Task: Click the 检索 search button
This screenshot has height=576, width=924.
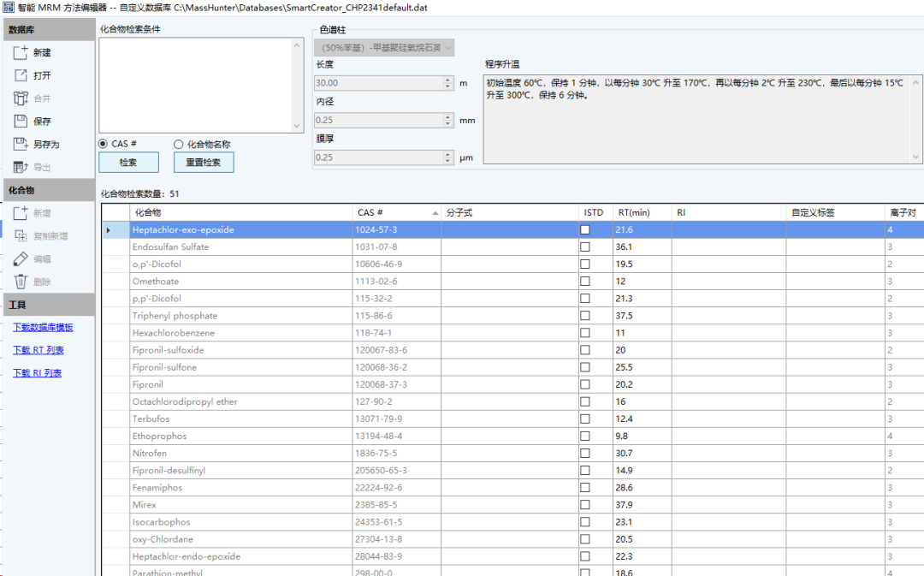Action: [x=128, y=162]
